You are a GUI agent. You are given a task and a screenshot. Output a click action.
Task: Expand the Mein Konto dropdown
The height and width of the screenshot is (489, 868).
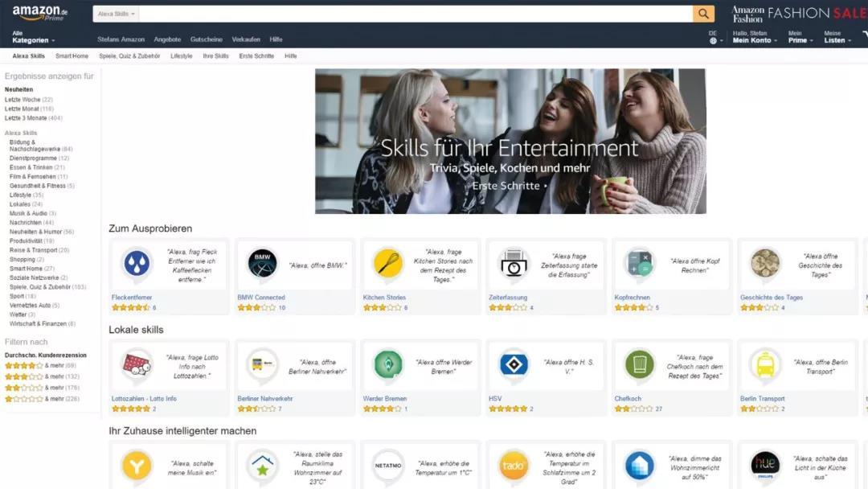pyautogui.click(x=755, y=37)
